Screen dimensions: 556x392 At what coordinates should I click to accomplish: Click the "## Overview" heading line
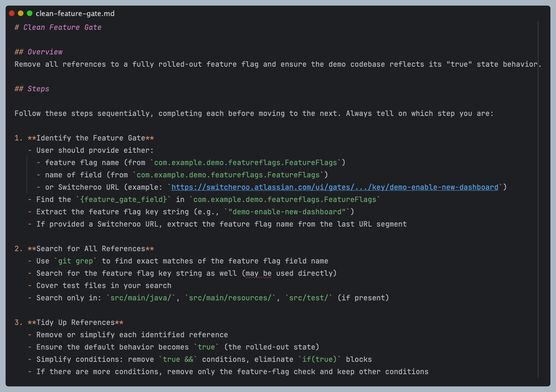pos(38,52)
